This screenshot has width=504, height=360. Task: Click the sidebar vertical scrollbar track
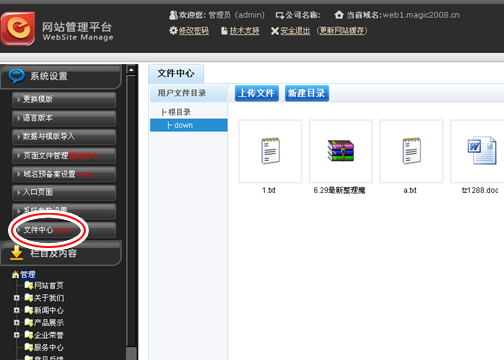(x=131, y=210)
